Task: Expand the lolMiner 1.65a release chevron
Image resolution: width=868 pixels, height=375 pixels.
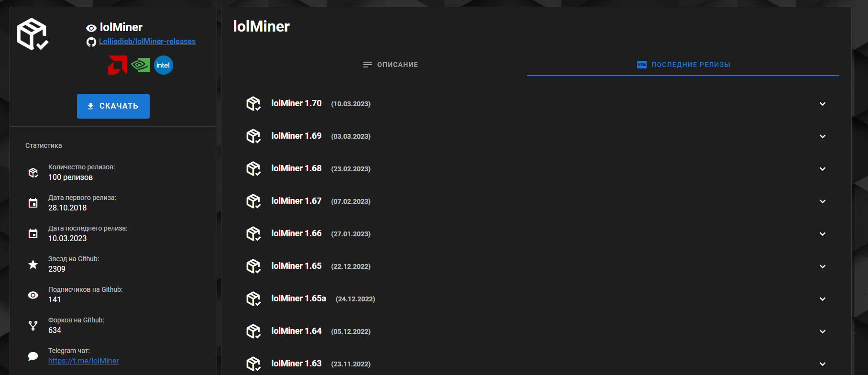Action: tap(823, 299)
